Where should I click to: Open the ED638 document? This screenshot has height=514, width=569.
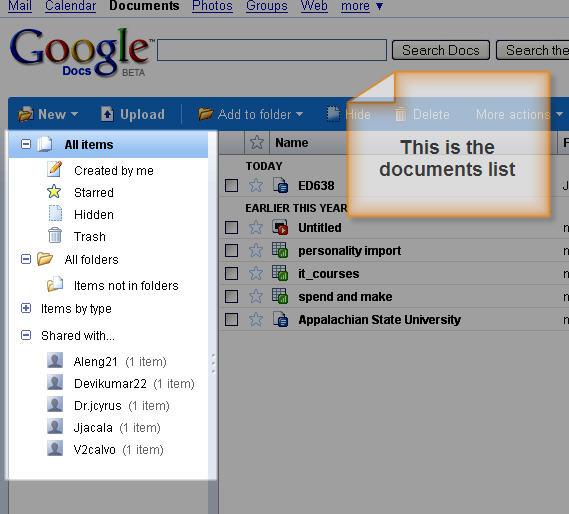tap(316, 185)
